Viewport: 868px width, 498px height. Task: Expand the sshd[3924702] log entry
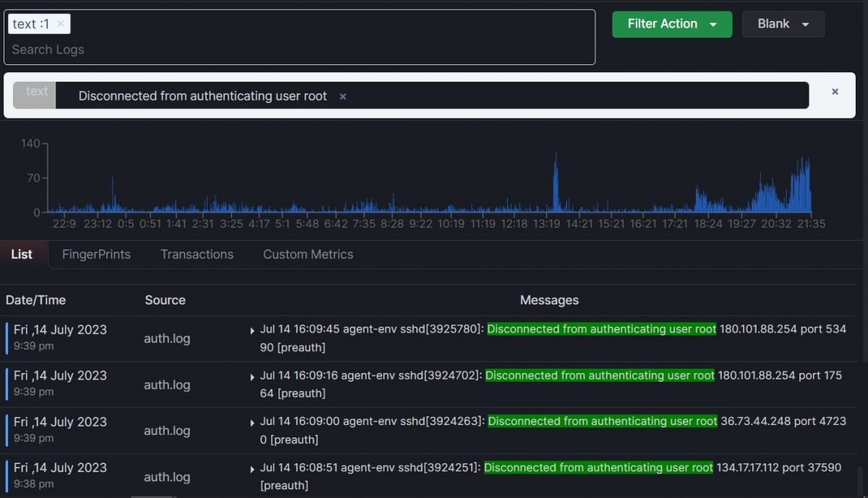[252, 376]
